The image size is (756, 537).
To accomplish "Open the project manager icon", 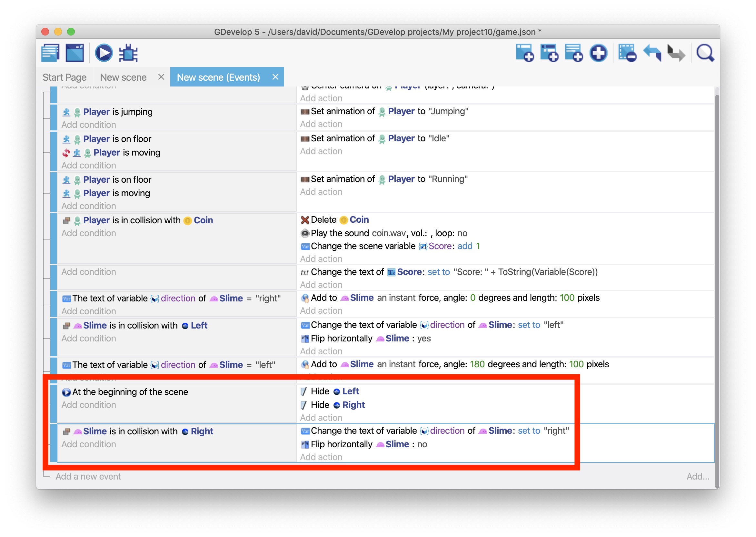I will tap(50, 53).
